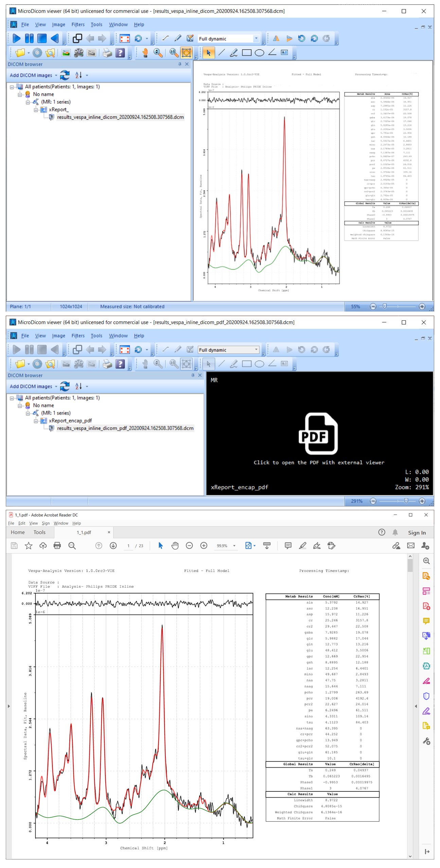Screen dimensions: 440x868
Task: Click the yellow Comment tool in Acrobat's side pane
Action: pyautogui.click(x=426, y=621)
